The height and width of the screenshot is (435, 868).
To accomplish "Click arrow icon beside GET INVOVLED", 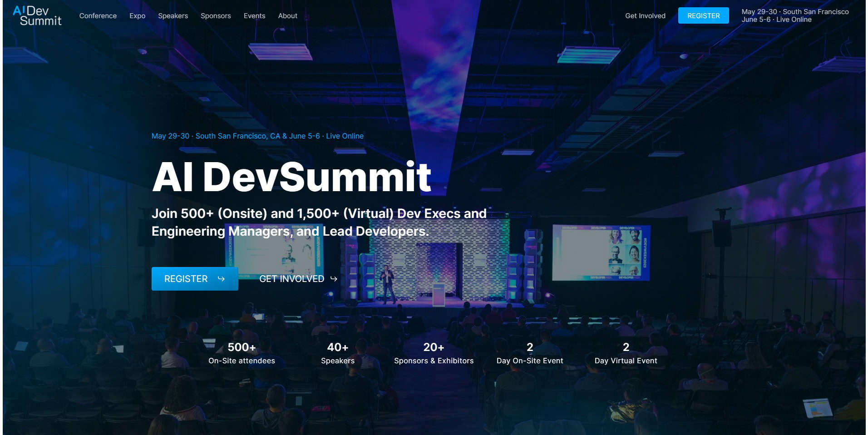I will tap(334, 279).
